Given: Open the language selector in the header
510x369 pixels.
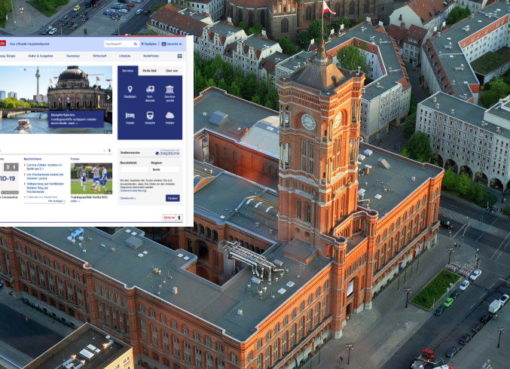Looking at the screenshot, I should [x=172, y=44].
